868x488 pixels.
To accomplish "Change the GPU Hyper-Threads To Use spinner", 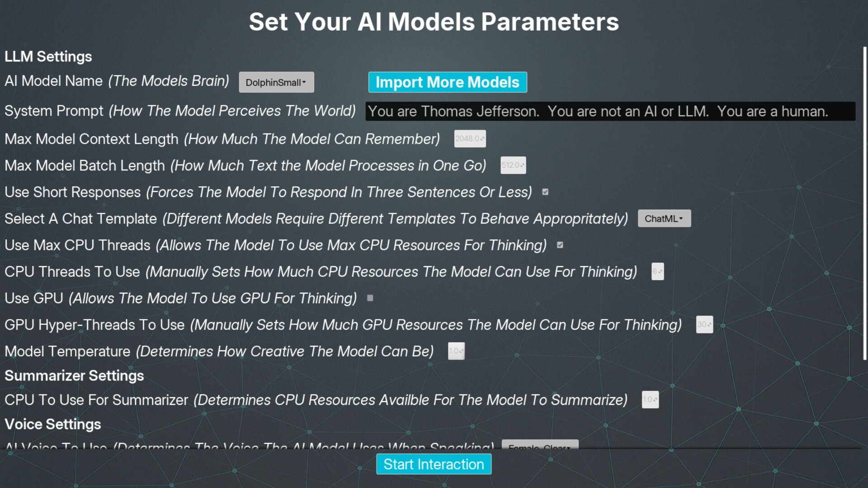I will click(x=704, y=324).
